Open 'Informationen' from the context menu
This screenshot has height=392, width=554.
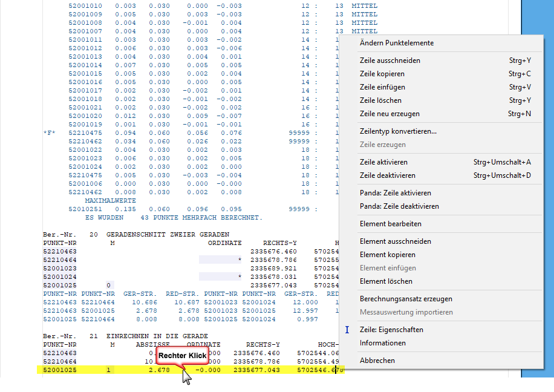click(382, 343)
